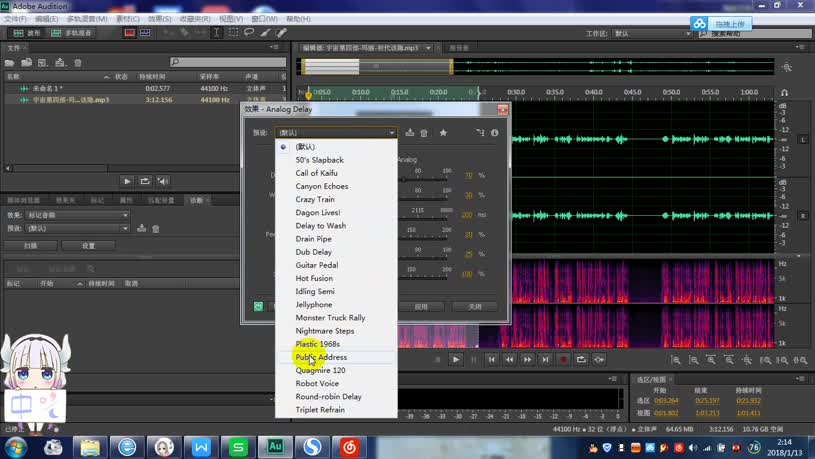Open the preset dropdown in Analog Delay

(x=336, y=133)
